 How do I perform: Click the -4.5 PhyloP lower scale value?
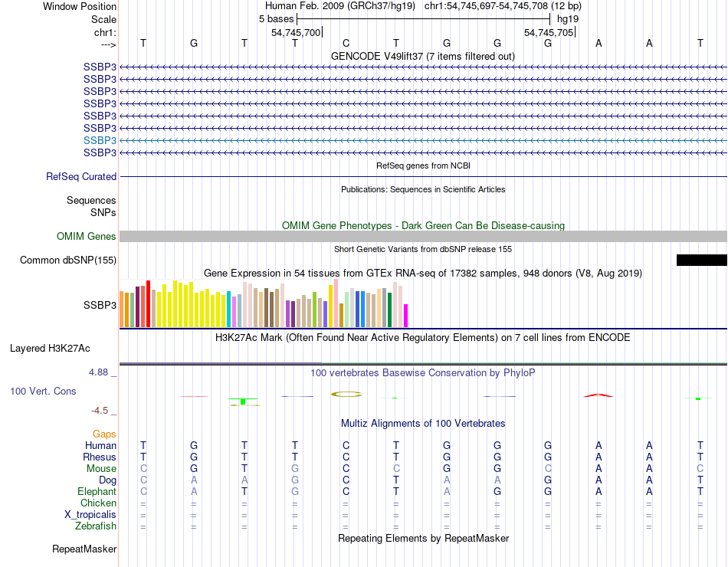[x=100, y=411]
